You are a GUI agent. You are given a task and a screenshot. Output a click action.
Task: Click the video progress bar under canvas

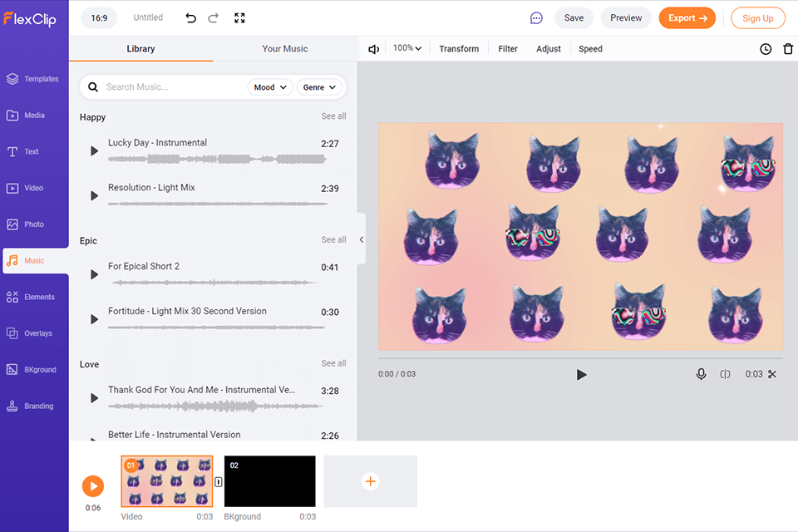[580, 358]
